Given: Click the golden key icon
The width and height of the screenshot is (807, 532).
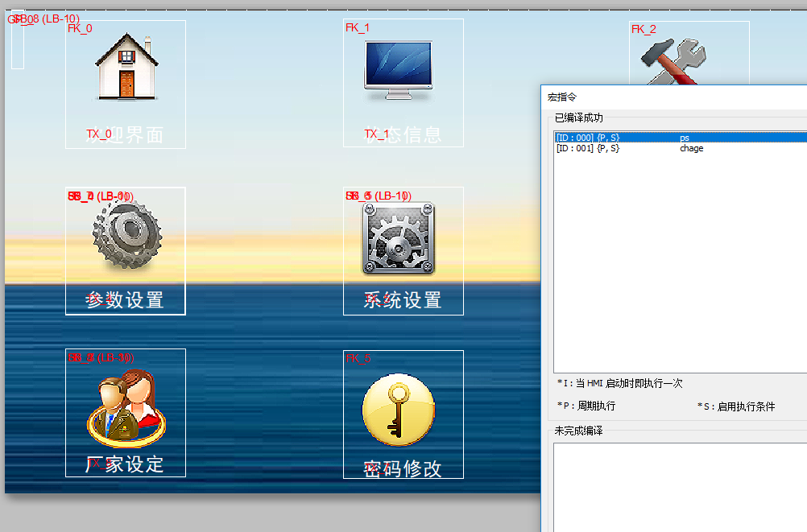Looking at the screenshot, I should tap(398, 410).
